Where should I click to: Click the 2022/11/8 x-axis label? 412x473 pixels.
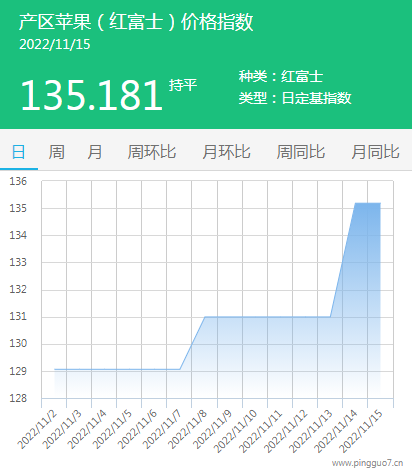point(187,430)
